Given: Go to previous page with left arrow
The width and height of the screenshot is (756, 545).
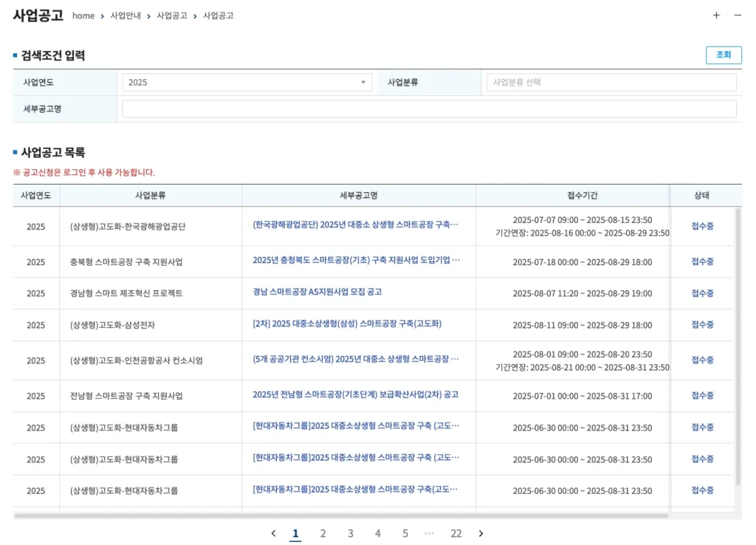Looking at the screenshot, I should (273, 533).
